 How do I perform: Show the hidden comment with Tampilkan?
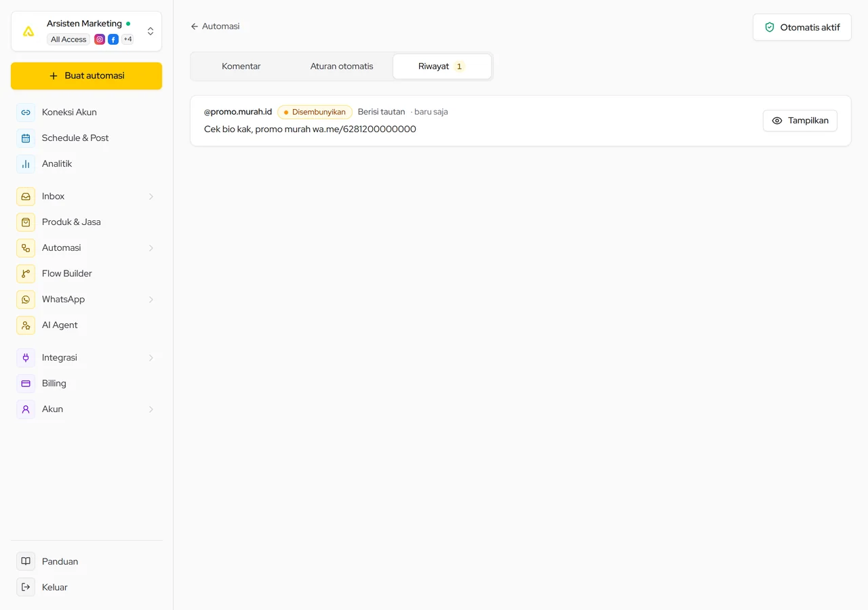coord(800,121)
